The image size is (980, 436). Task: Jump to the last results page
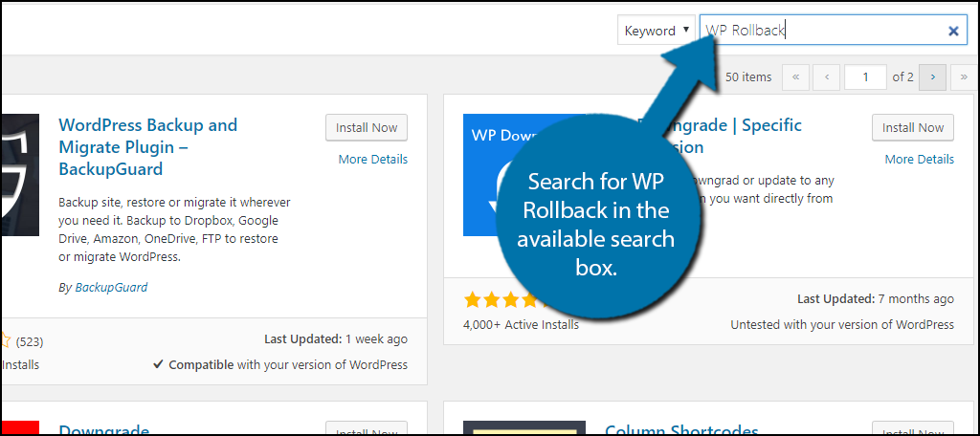(x=963, y=77)
